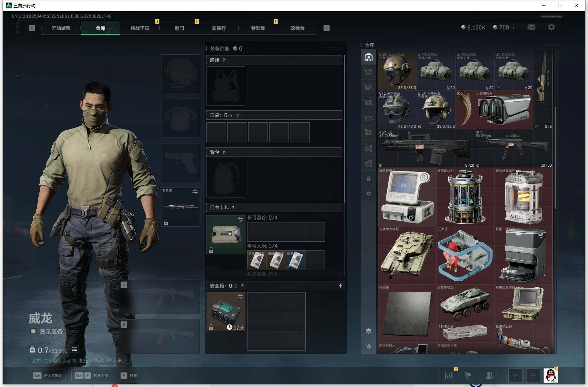Select the GT1 战术头盔 item

pos(397,110)
